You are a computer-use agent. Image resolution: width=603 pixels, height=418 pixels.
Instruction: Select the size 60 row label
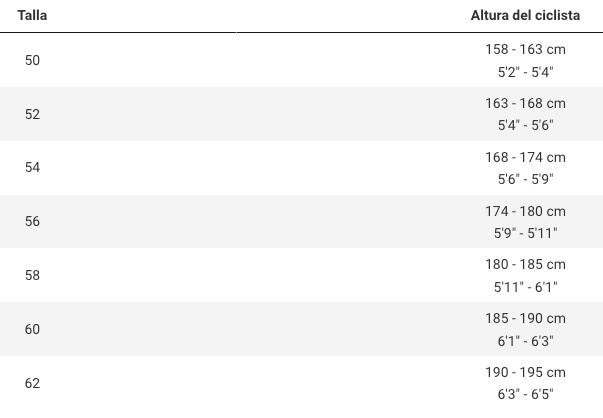click(32, 329)
